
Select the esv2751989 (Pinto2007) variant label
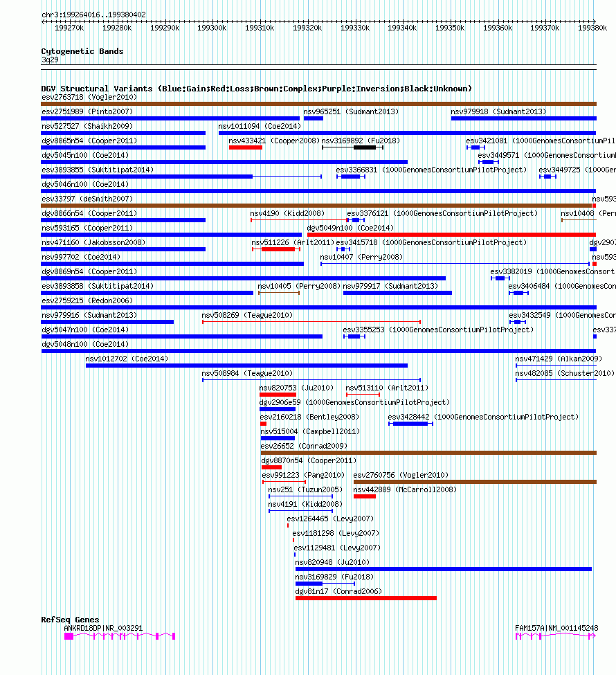pyautogui.click(x=87, y=112)
